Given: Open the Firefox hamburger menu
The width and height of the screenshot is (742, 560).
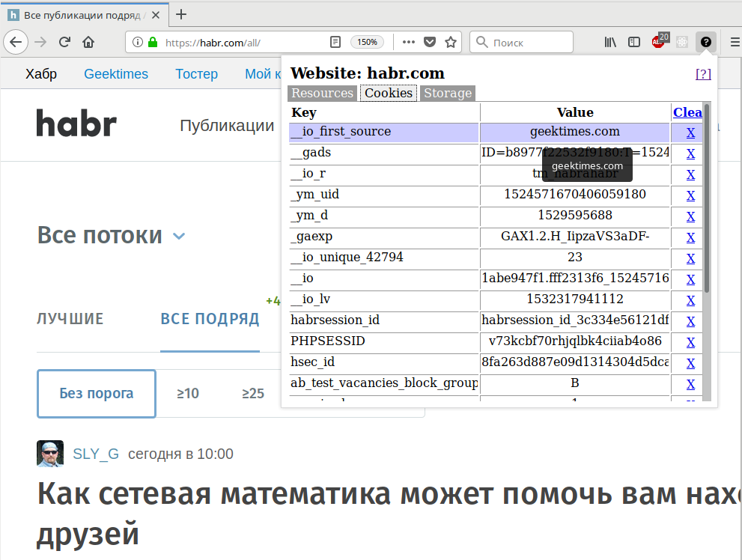Looking at the screenshot, I should (735, 42).
